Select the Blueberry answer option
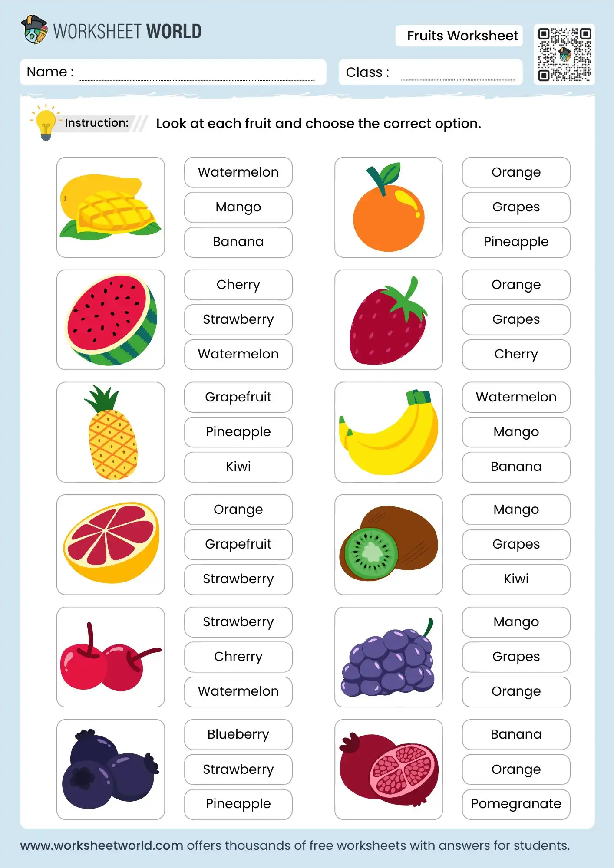The image size is (614, 868). tap(238, 734)
